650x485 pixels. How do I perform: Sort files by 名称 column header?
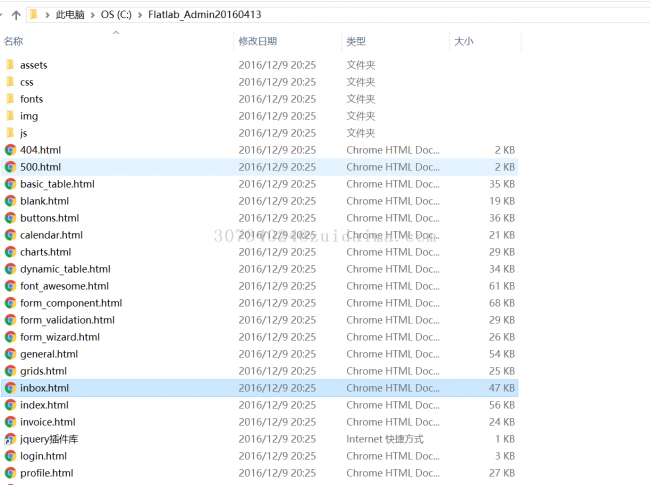coord(14,41)
